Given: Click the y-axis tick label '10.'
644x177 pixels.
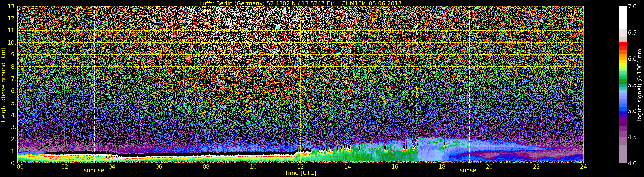Looking at the screenshot, I should click(12, 43).
